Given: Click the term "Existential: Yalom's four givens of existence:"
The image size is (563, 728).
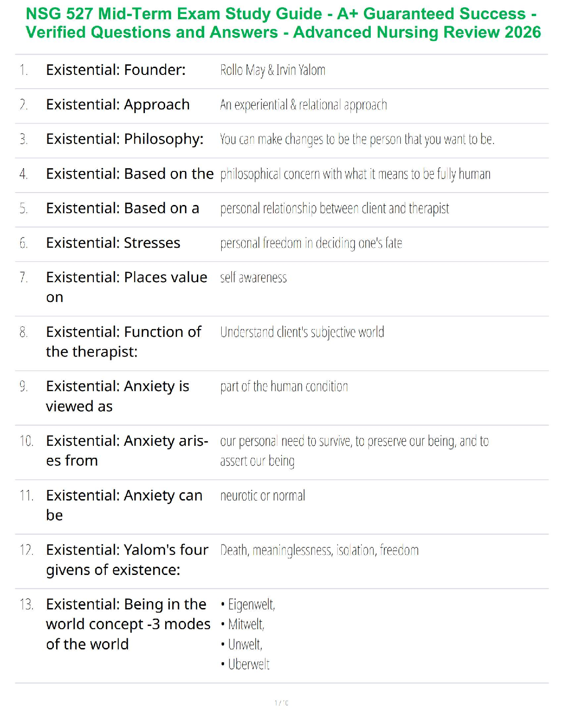Looking at the screenshot, I should tap(127, 559).
